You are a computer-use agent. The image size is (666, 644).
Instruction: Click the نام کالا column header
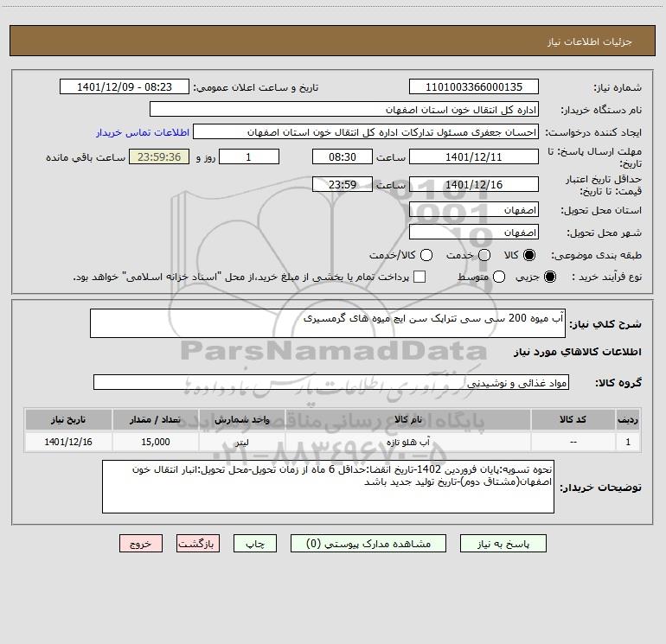pyautogui.click(x=407, y=419)
